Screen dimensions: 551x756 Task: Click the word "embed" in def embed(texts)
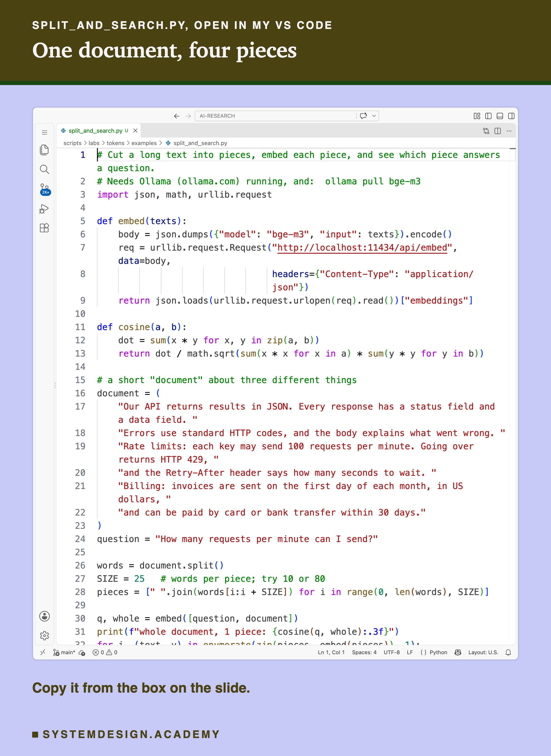point(131,221)
